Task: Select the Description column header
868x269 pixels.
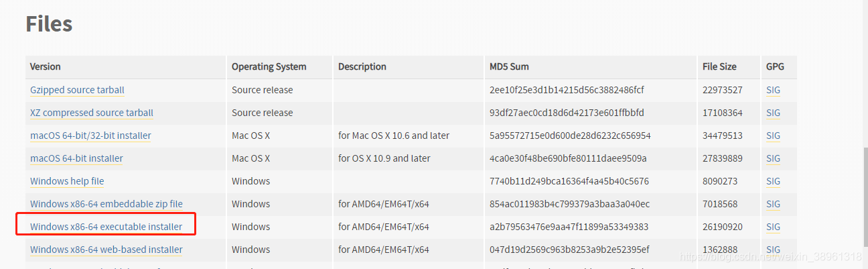Action: click(362, 67)
